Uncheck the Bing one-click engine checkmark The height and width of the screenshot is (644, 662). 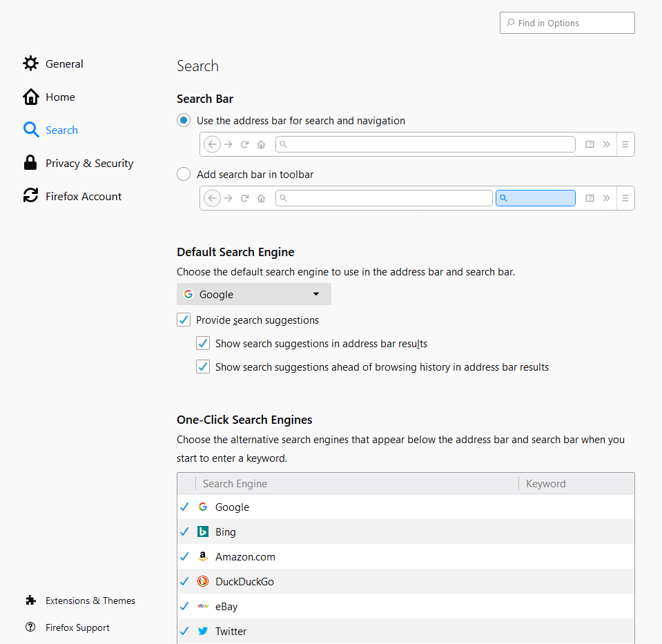184,531
